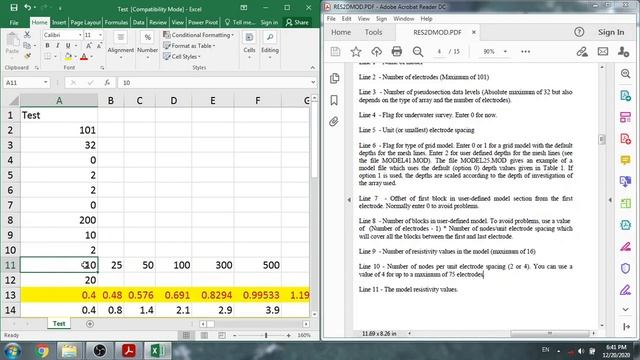This screenshot has height=360, width=640.
Task: Open Acrobat Edit menu
Action: [347, 19]
